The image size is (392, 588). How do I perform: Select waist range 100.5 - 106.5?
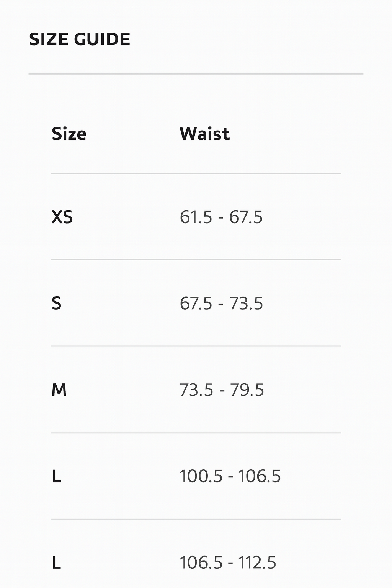point(230,477)
